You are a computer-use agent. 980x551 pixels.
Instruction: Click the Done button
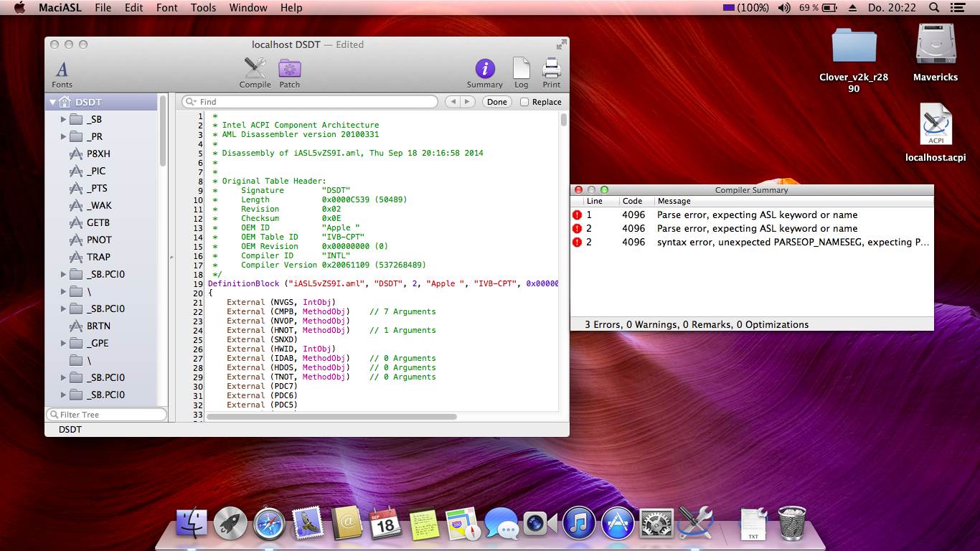click(496, 102)
